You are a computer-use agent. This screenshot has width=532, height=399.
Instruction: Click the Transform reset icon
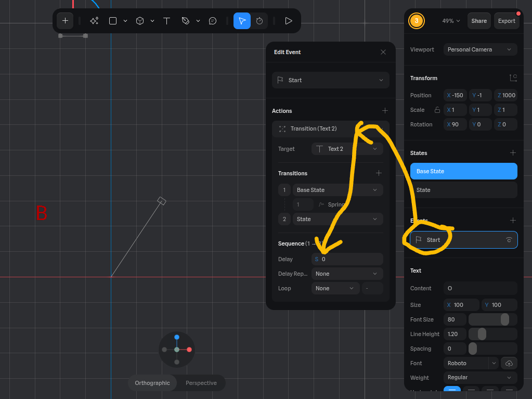(x=513, y=78)
